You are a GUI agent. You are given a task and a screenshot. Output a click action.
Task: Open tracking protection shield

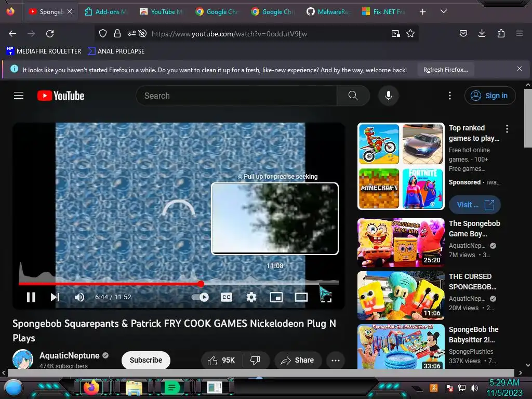pyautogui.click(x=103, y=34)
